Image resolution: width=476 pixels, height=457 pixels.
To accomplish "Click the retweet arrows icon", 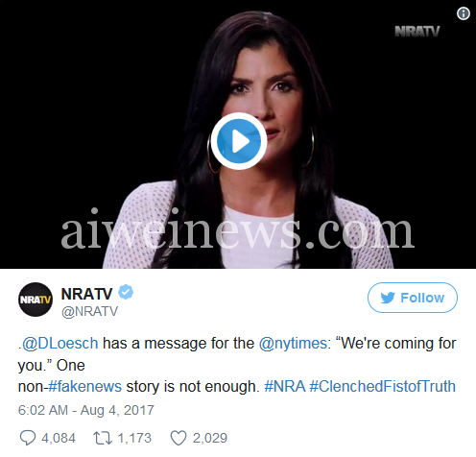I will 103,438.
